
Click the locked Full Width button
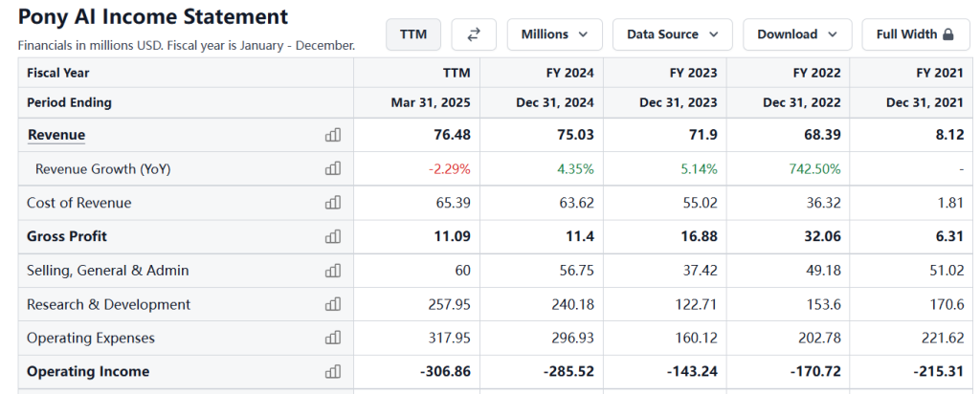pos(915,34)
